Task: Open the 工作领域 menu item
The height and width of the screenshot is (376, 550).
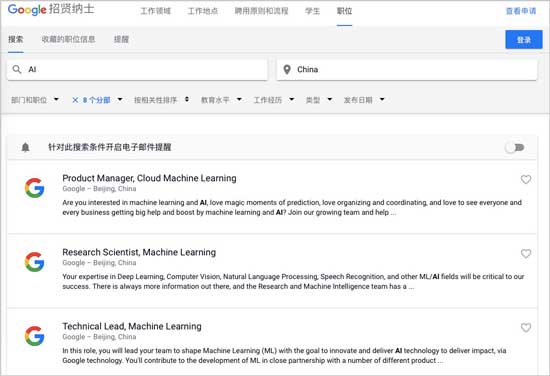Action: point(155,11)
